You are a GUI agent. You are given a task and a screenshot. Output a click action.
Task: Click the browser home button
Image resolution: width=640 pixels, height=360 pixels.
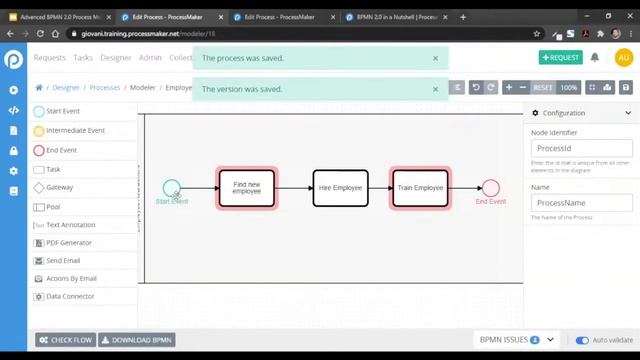(x=56, y=34)
